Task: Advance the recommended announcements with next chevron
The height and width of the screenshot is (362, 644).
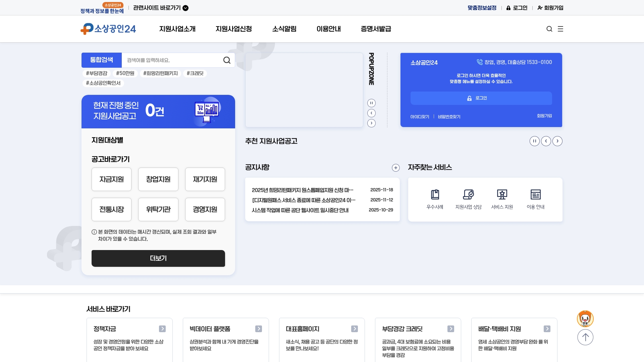Action: click(x=557, y=141)
